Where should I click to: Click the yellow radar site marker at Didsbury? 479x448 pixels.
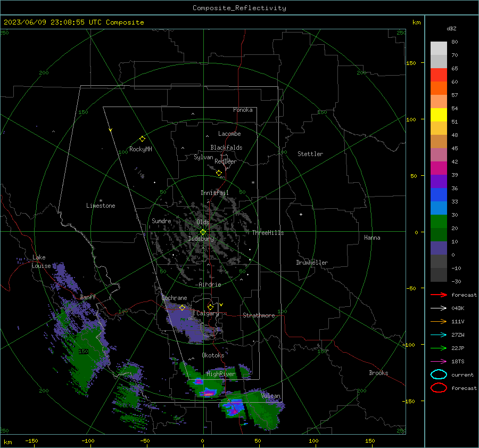point(203,232)
